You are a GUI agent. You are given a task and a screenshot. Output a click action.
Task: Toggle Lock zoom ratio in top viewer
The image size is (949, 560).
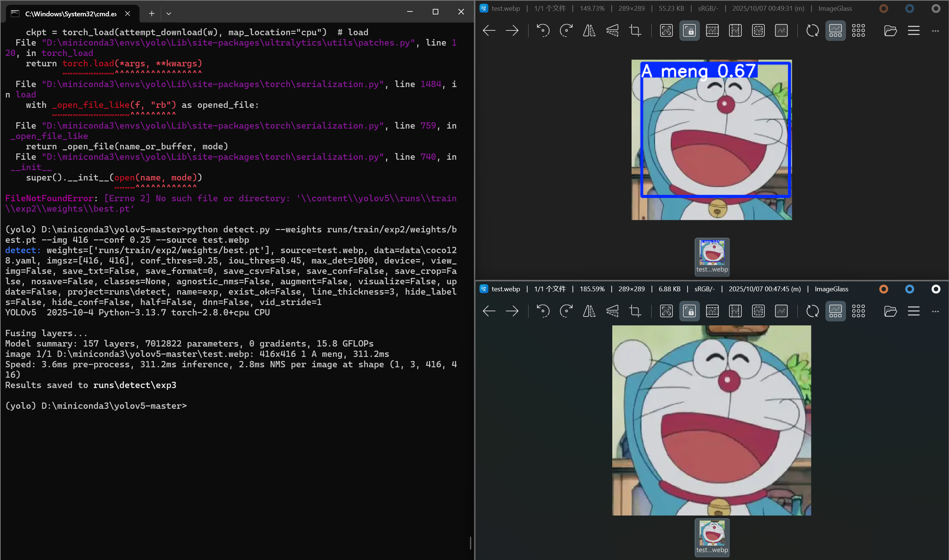click(689, 30)
